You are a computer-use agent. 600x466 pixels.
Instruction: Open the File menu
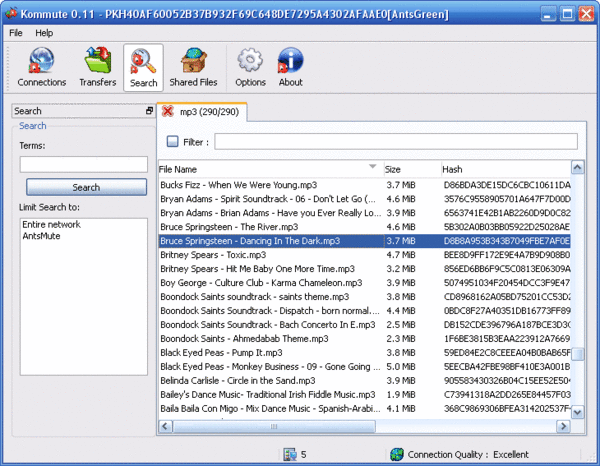point(16,33)
